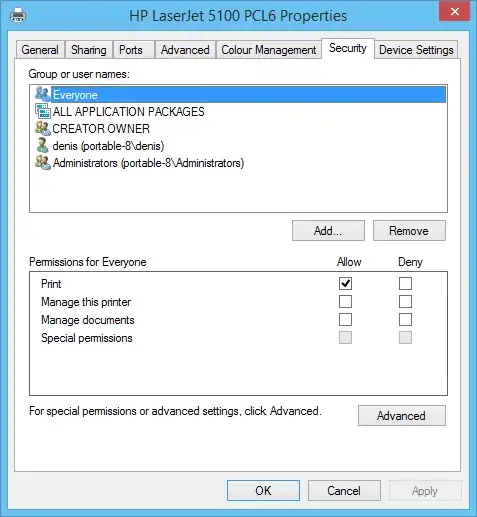Screen dimensions: 477x517
Task: Confirm with the OK button
Action: point(263,491)
